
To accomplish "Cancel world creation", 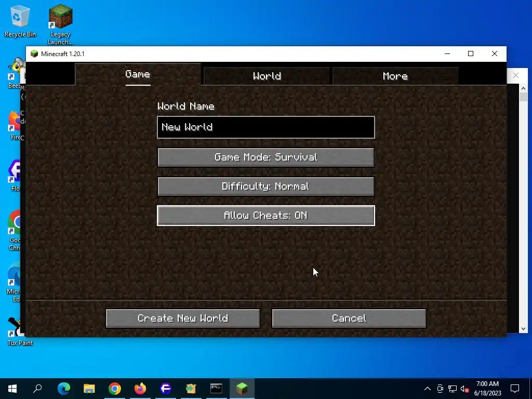I will coord(349,318).
